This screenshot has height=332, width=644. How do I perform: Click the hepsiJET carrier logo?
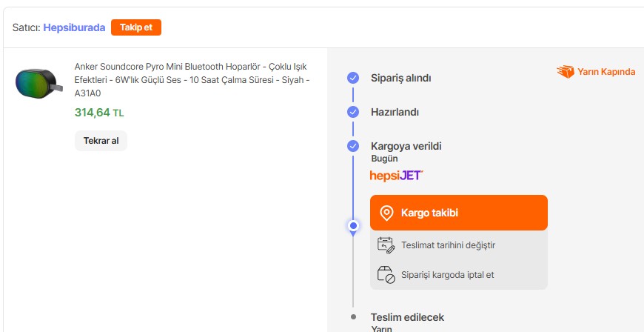(x=396, y=176)
